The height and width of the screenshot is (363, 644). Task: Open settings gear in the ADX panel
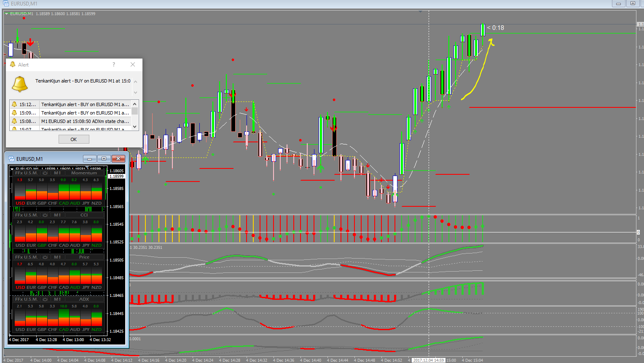(45, 299)
